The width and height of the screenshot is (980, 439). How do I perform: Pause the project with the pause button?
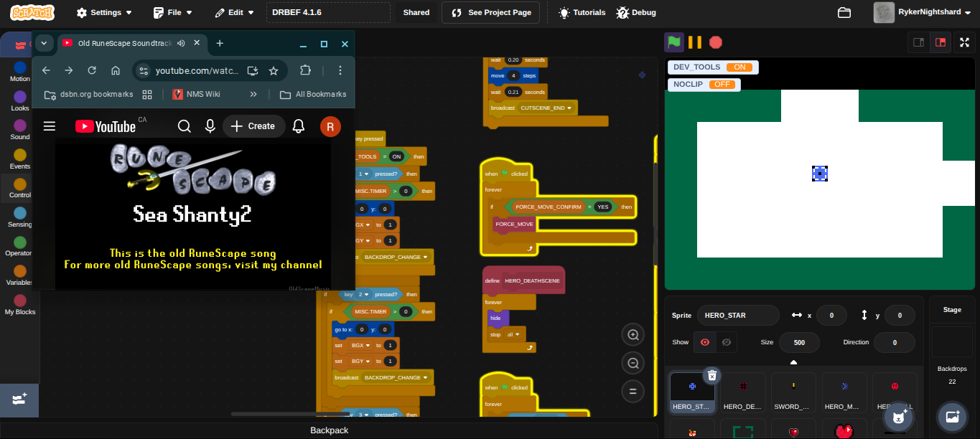(695, 42)
